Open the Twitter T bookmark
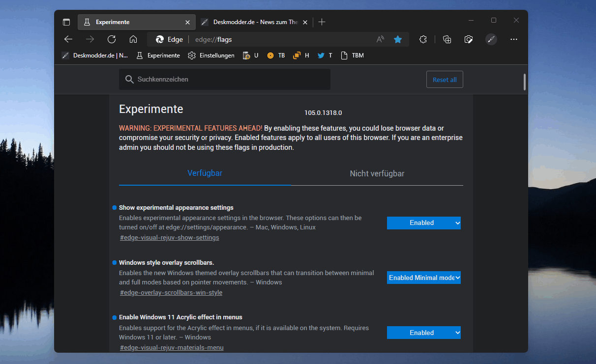 (x=325, y=56)
